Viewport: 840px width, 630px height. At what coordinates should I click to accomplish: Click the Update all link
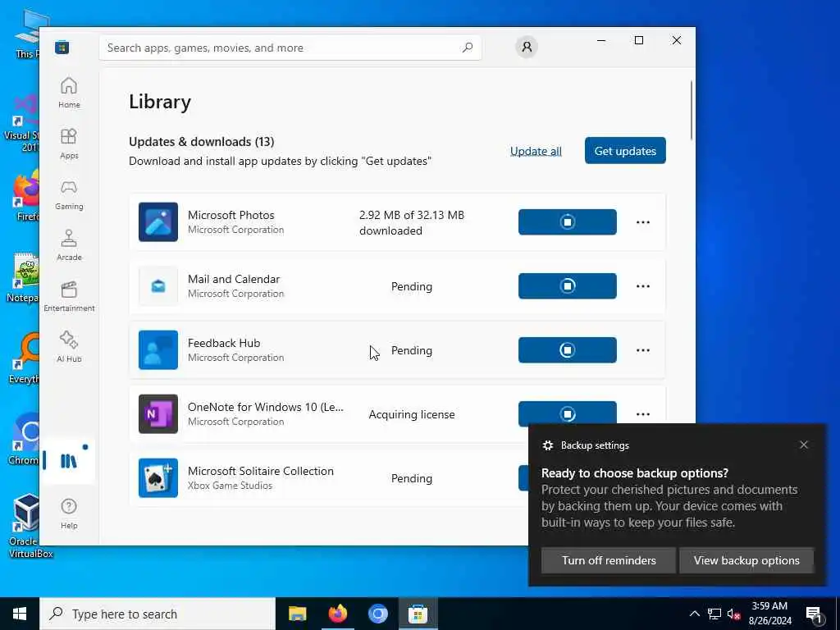(x=536, y=151)
